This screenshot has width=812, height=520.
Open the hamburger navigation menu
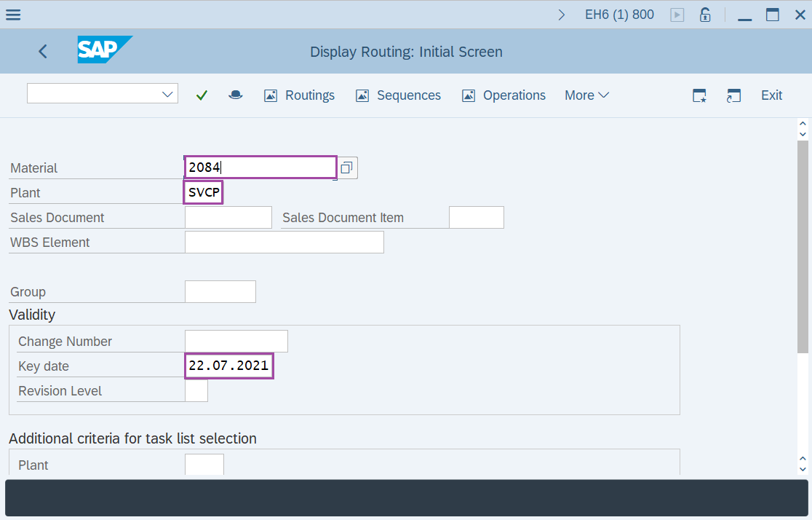pyautogui.click(x=12, y=14)
